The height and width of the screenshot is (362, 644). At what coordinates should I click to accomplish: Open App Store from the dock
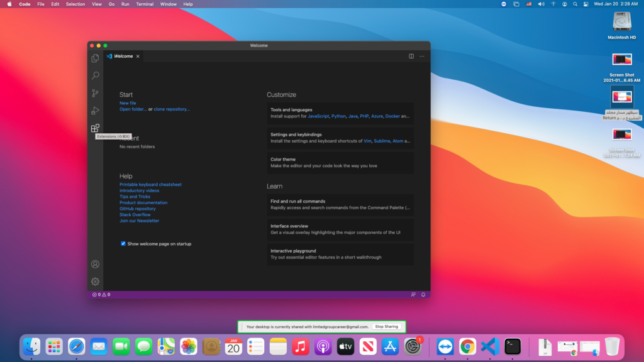390,347
